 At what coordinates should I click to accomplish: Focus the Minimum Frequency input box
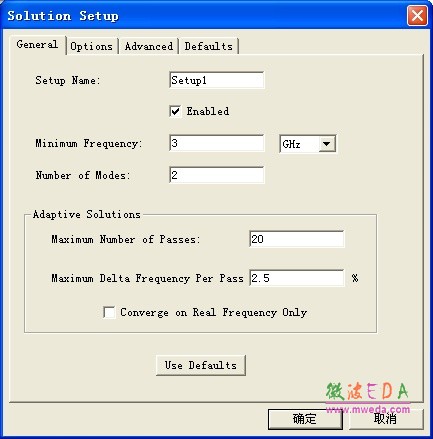[x=217, y=143]
